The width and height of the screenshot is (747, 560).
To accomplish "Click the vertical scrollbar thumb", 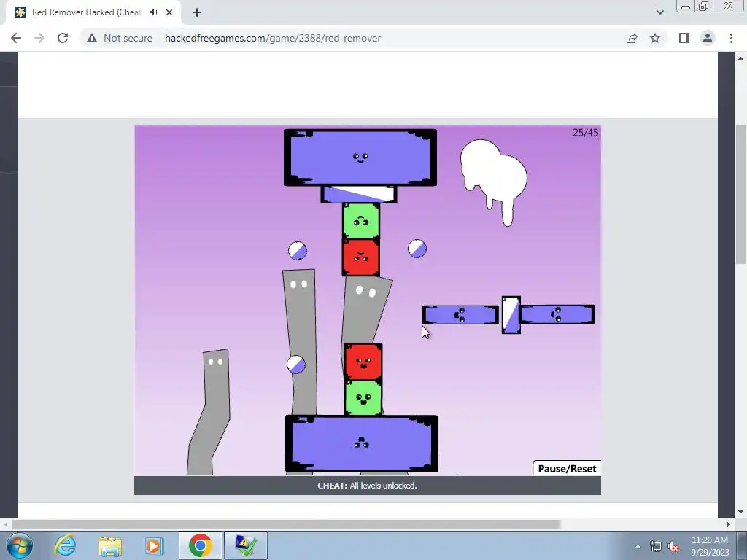I will click(x=740, y=194).
